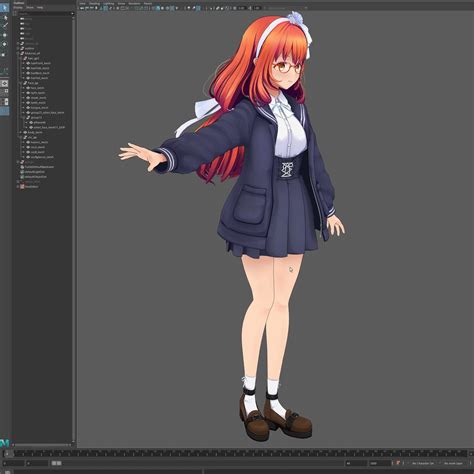This screenshot has height=474, width=474.
Task: Click the Lock Camera viewport icon
Action: tap(87, 8)
